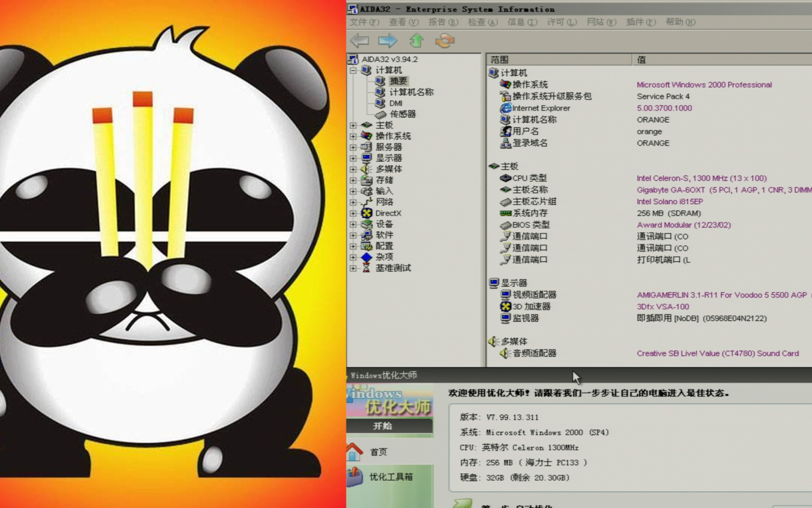Select the 软件 software icon in tree
The height and width of the screenshot is (508, 812).
(x=367, y=235)
